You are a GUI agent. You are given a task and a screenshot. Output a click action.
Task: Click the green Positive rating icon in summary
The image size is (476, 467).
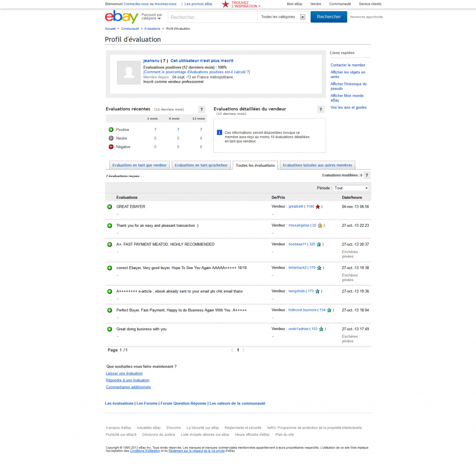tap(111, 130)
